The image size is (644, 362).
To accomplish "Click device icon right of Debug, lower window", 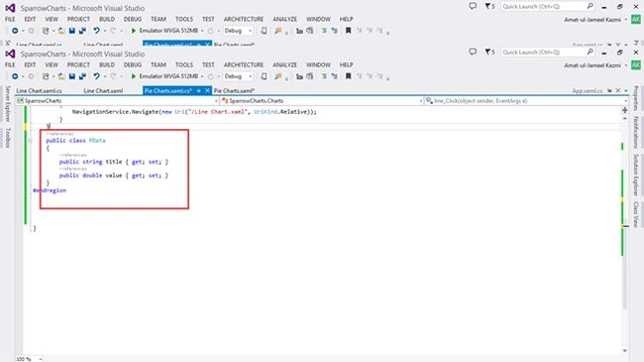I will click(x=265, y=76).
